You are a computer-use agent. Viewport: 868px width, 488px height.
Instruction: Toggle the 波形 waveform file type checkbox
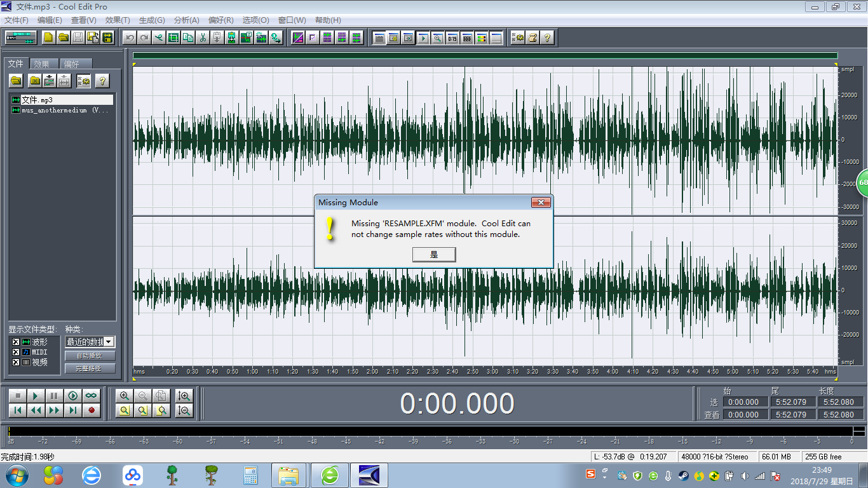click(x=16, y=342)
